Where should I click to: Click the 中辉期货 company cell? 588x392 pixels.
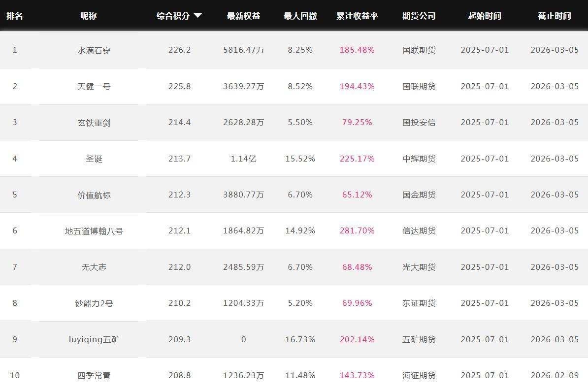click(419, 159)
